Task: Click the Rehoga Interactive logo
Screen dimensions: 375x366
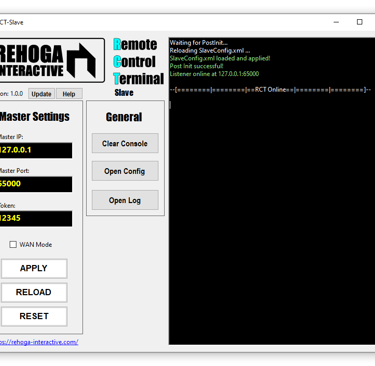Action: [52, 60]
